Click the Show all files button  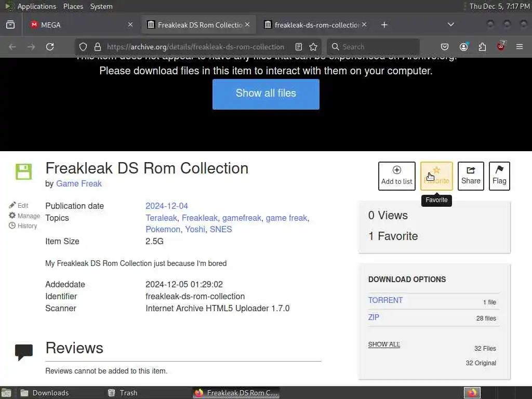click(x=266, y=95)
